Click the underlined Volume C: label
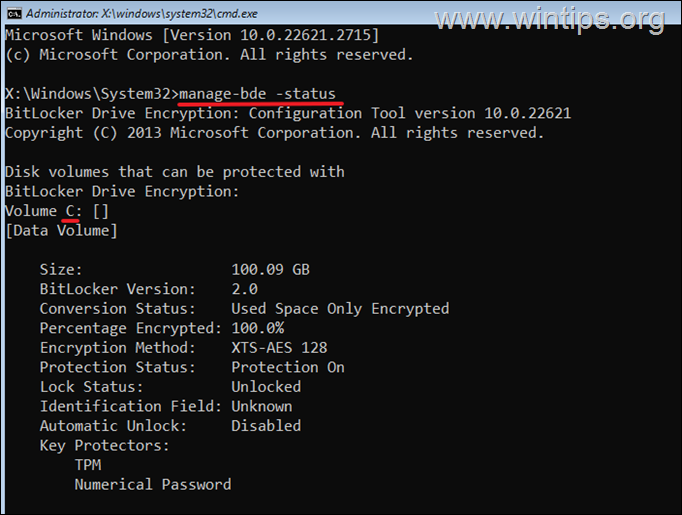The height and width of the screenshot is (515, 682). pyautogui.click(x=47, y=211)
